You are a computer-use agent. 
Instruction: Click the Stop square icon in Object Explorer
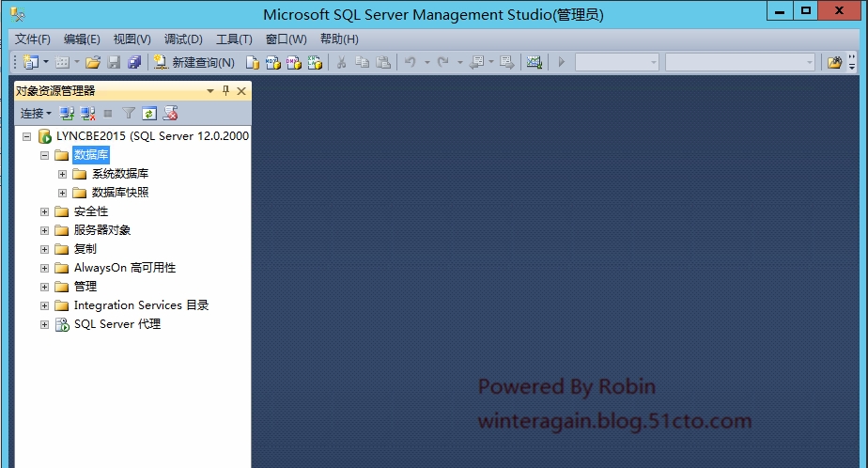[x=108, y=114]
